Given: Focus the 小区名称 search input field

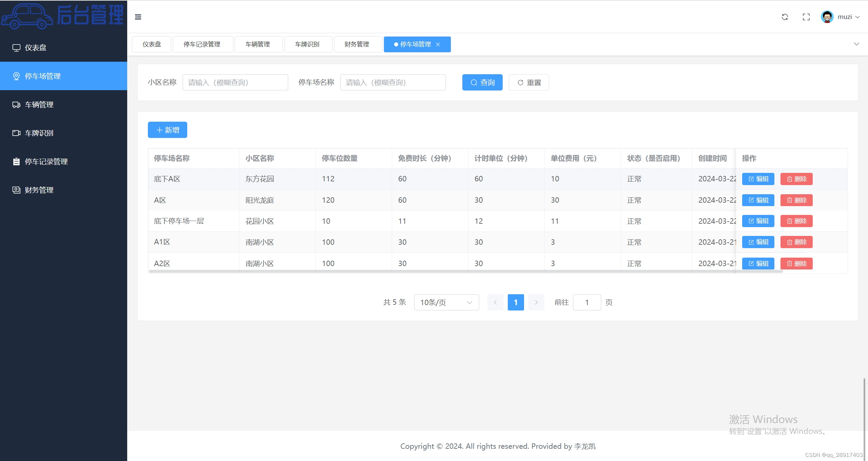Looking at the screenshot, I should (235, 82).
